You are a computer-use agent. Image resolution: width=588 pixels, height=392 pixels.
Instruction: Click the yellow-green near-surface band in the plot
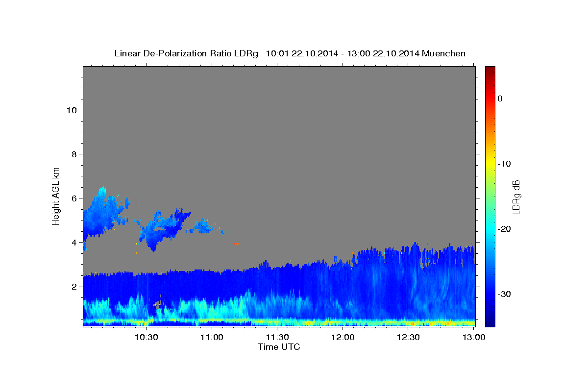point(279,321)
